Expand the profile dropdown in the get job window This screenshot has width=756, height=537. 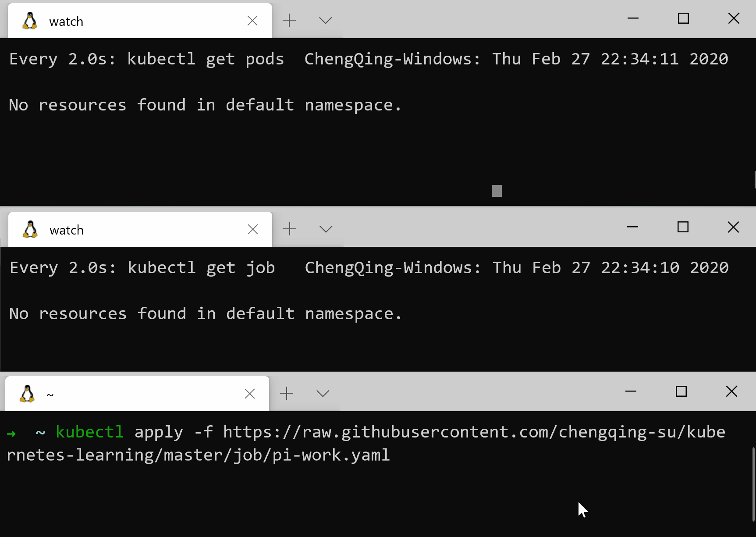[x=326, y=229]
